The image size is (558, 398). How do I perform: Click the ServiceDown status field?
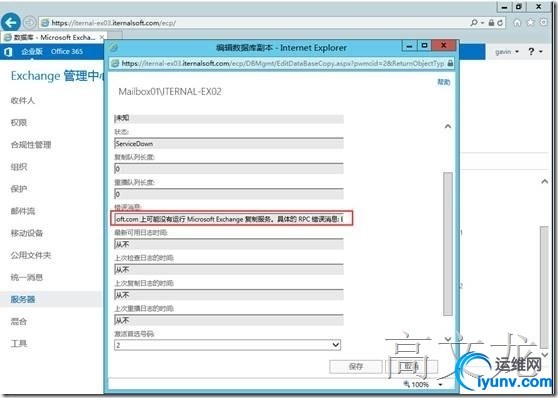(229, 143)
